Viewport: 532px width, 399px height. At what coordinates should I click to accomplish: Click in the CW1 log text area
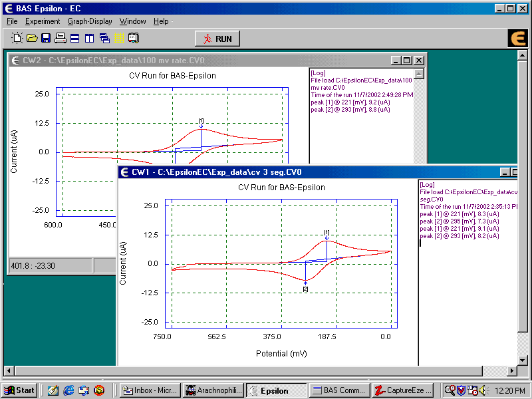465,299
